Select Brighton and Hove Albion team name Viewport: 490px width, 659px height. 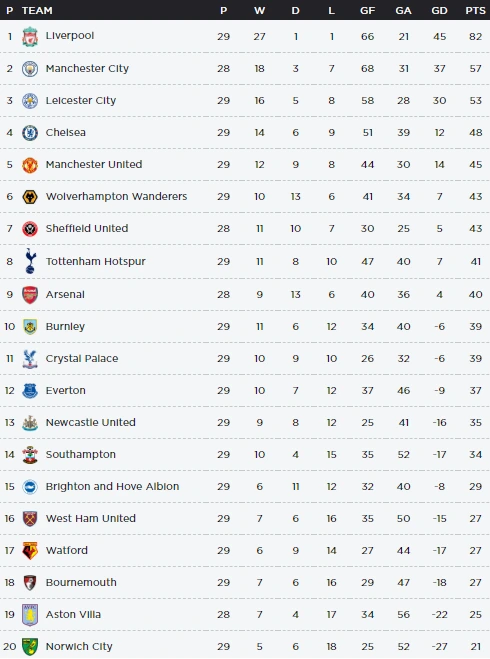(112, 486)
